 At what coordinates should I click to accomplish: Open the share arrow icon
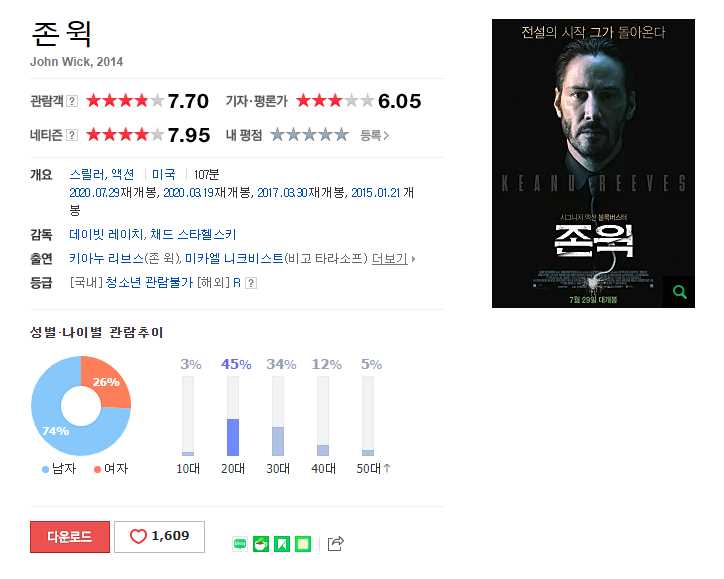tap(336, 543)
